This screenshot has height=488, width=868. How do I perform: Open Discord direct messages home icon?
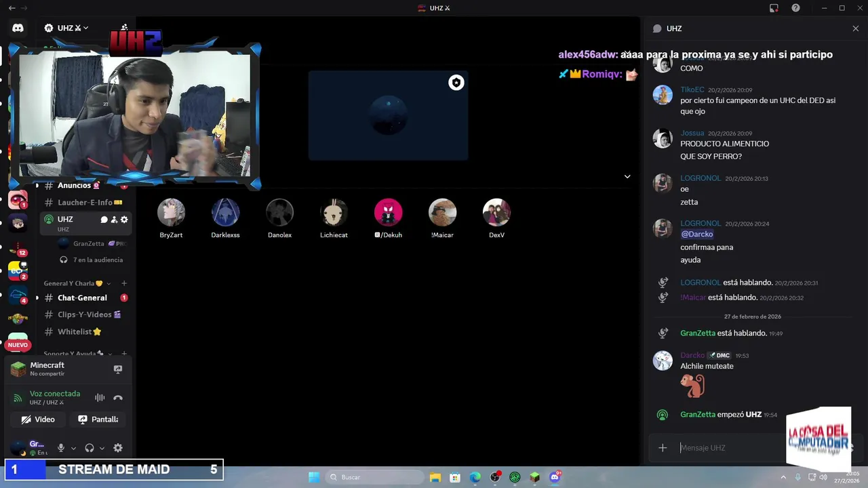[18, 28]
